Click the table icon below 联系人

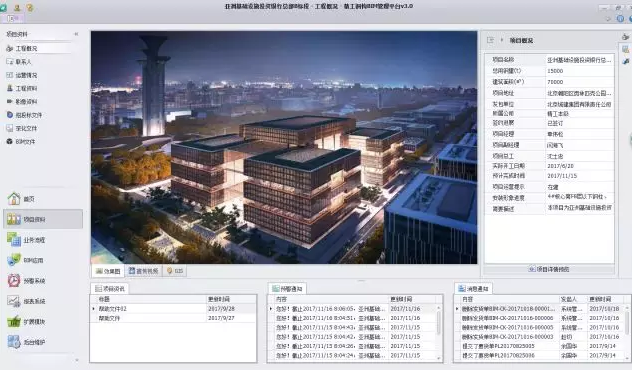10,75
